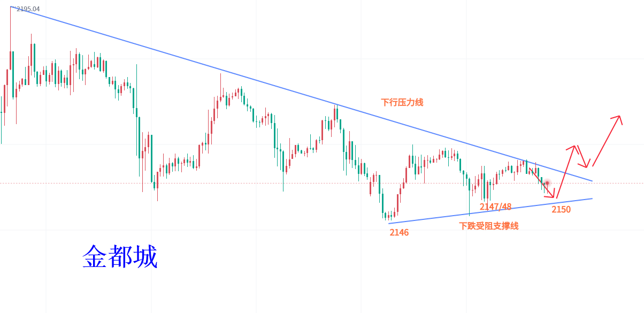Image resolution: width=644 pixels, height=313 pixels.
Task: Click the small red down arrow pointing toward 2150
Action: (542, 182)
